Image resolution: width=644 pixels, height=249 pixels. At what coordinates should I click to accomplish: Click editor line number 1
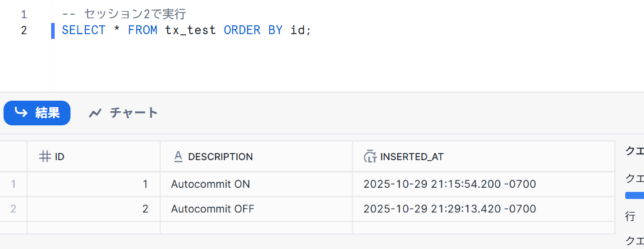click(x=24, y=14)
